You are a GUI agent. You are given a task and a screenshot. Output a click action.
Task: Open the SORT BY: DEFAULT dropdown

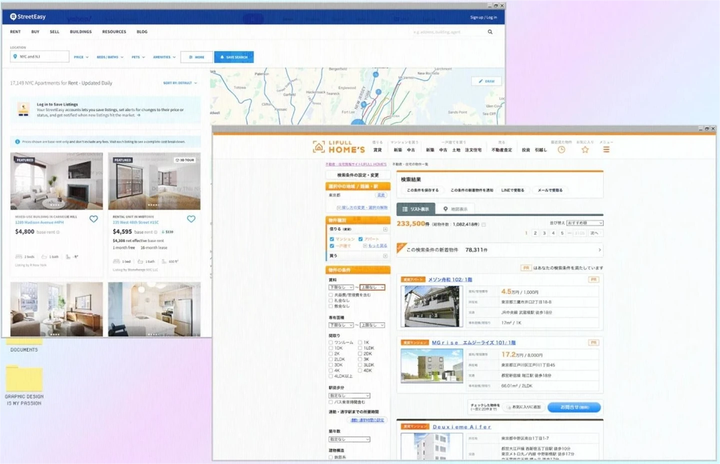coord(180,83)
